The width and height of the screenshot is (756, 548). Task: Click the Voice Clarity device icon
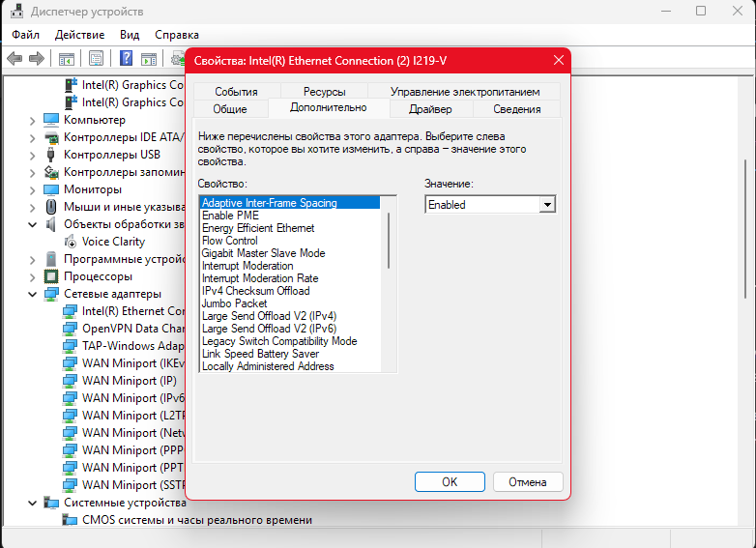71,242
